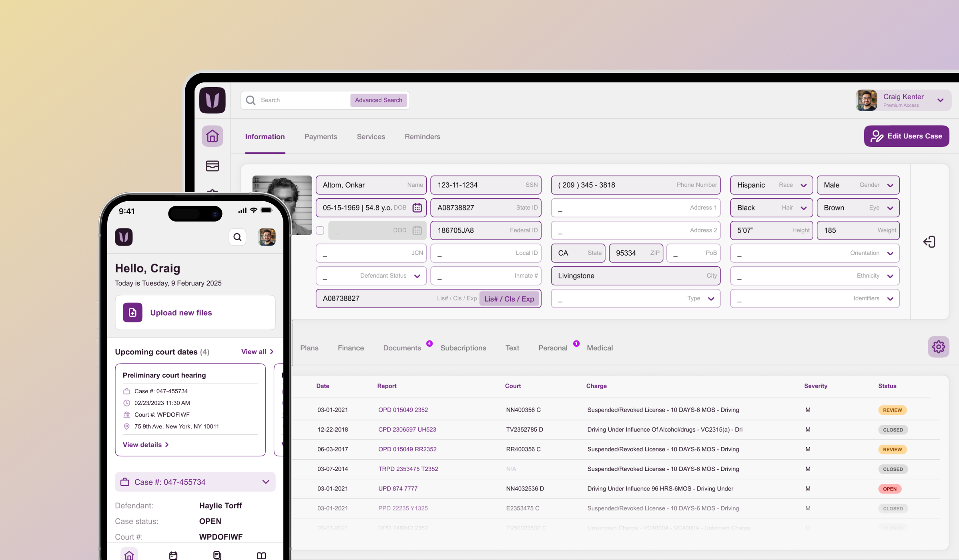
Task: Open the settings gear icon above the records table
Action: point(939,346)
